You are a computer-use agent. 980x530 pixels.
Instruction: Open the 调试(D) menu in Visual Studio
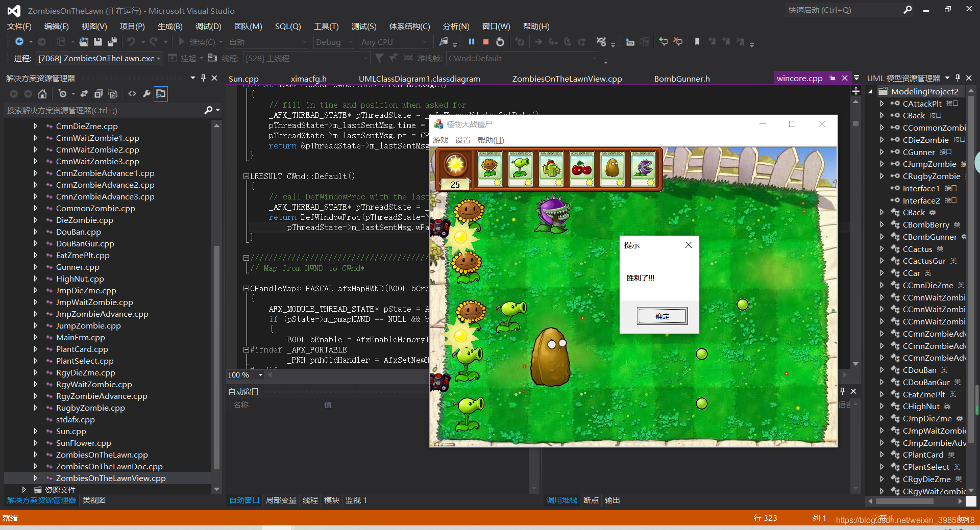tap(208, 26)
